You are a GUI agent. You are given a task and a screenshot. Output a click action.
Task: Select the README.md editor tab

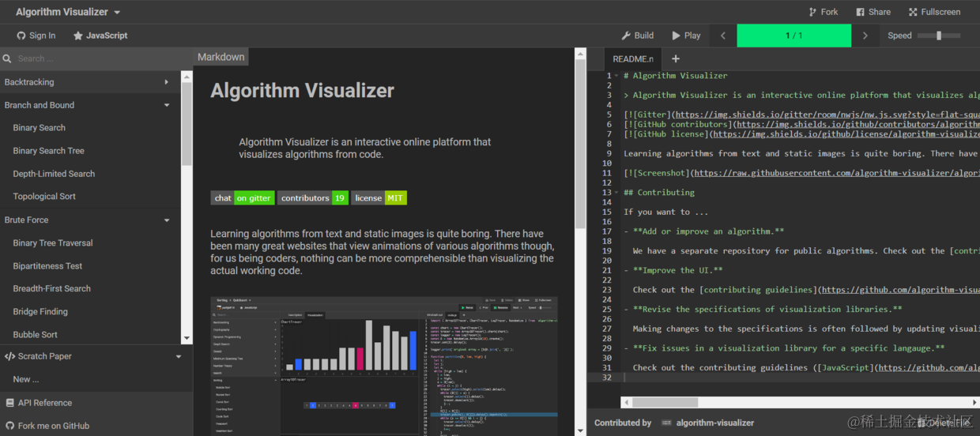(633, 58)
